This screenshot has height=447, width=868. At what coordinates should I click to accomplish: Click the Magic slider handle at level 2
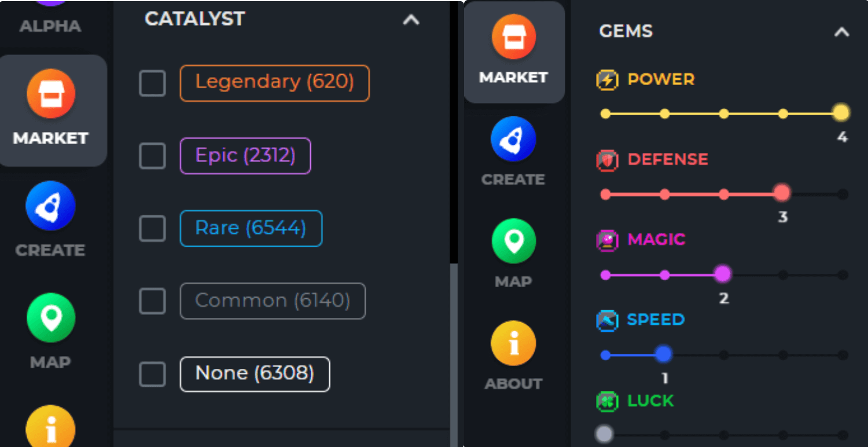(723, 274)
